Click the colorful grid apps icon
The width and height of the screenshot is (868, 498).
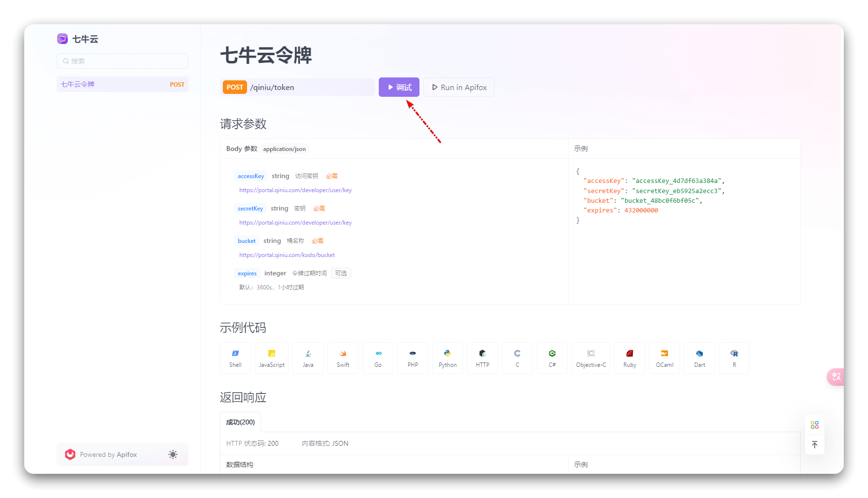click(x=815, y=425)
